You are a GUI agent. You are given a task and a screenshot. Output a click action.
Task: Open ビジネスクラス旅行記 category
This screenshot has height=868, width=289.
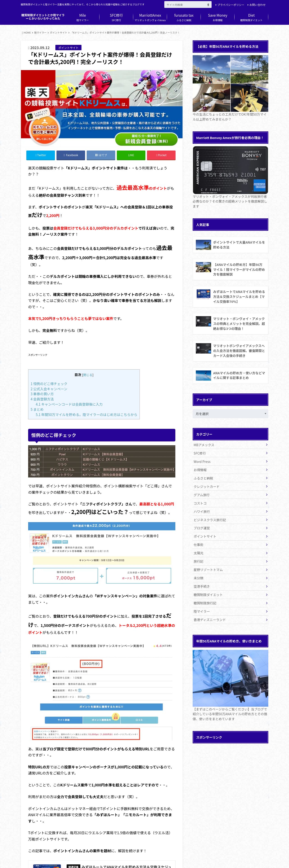click(230, 520)
